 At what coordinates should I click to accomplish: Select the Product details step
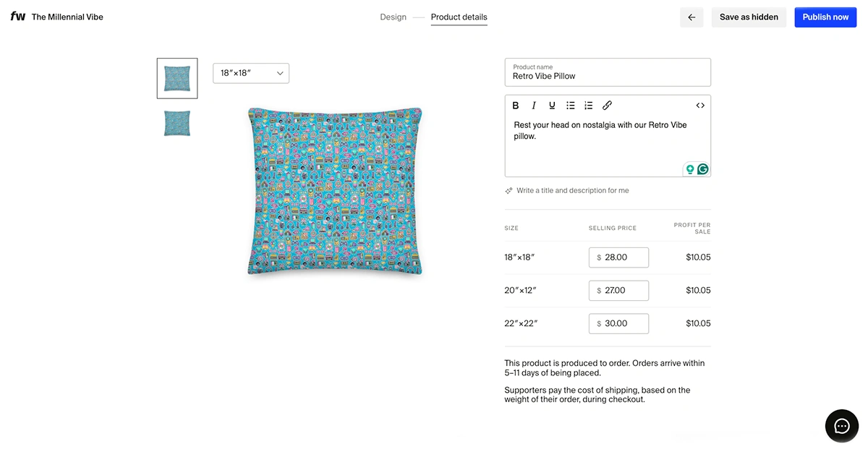[x=459, y=17]
